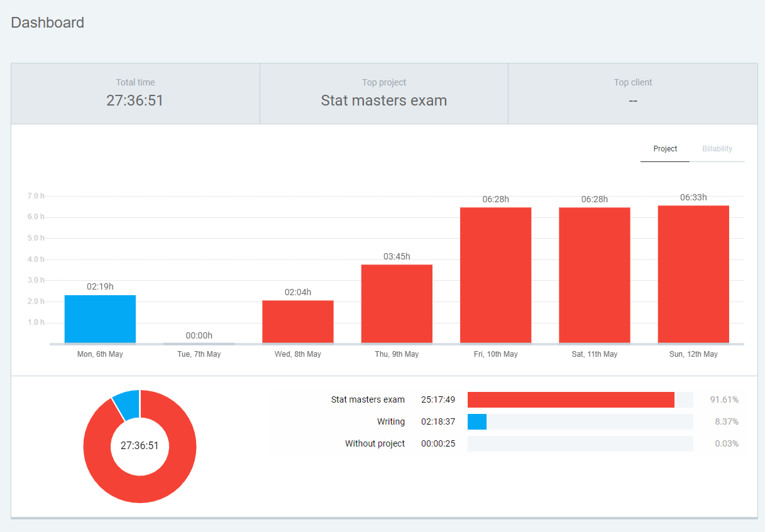Click the Top client summary card
Viewport: 765px width, 532px height.
[x=632, y=94]
